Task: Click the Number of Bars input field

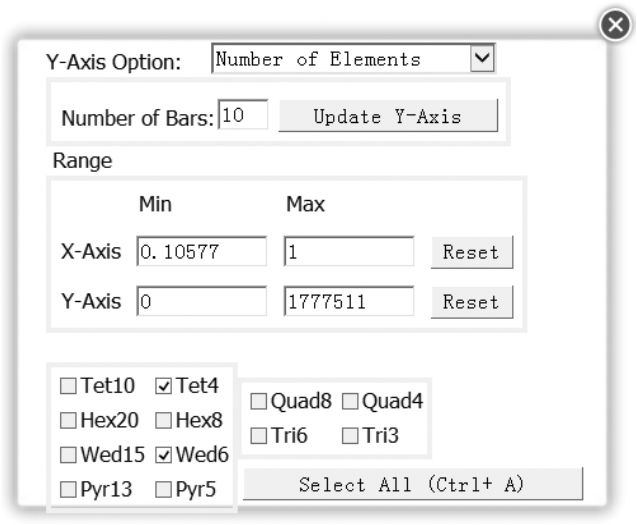Action: tap(243, 116)
